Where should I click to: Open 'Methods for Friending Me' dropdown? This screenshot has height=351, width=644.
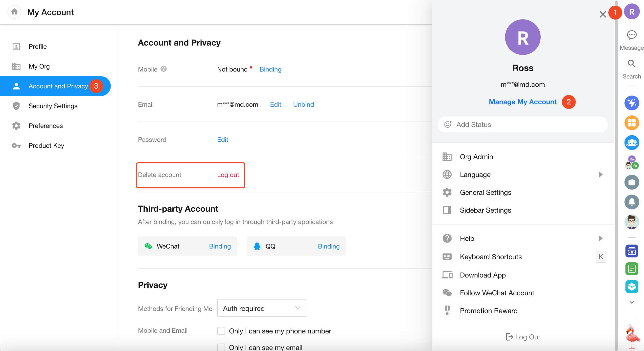[261, 308]
